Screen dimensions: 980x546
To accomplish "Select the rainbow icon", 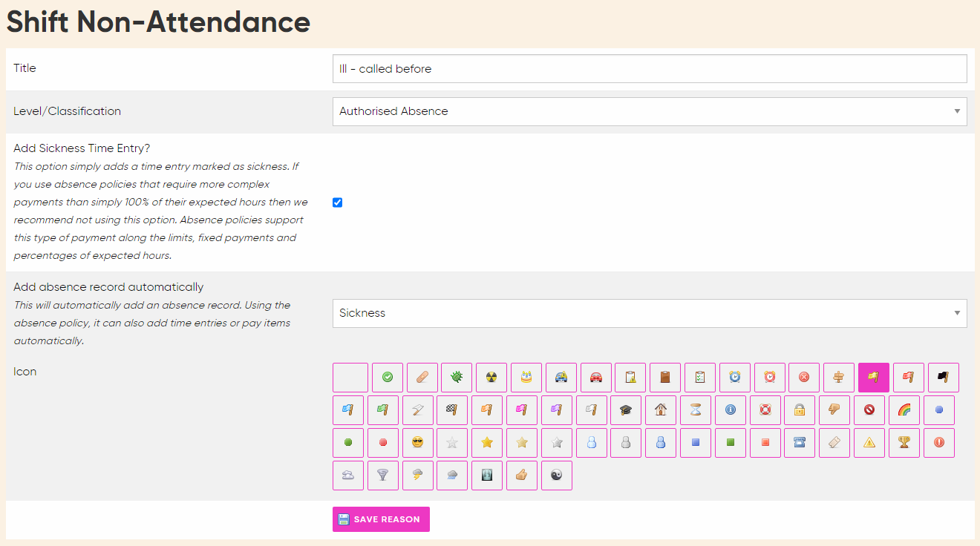I will [x=904, y=410].
